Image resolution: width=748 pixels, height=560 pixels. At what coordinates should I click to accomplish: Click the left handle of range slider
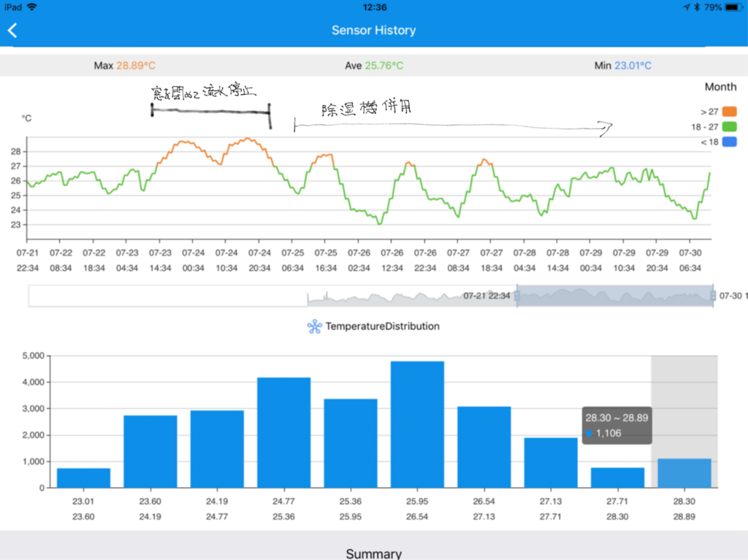click(517, 296)
